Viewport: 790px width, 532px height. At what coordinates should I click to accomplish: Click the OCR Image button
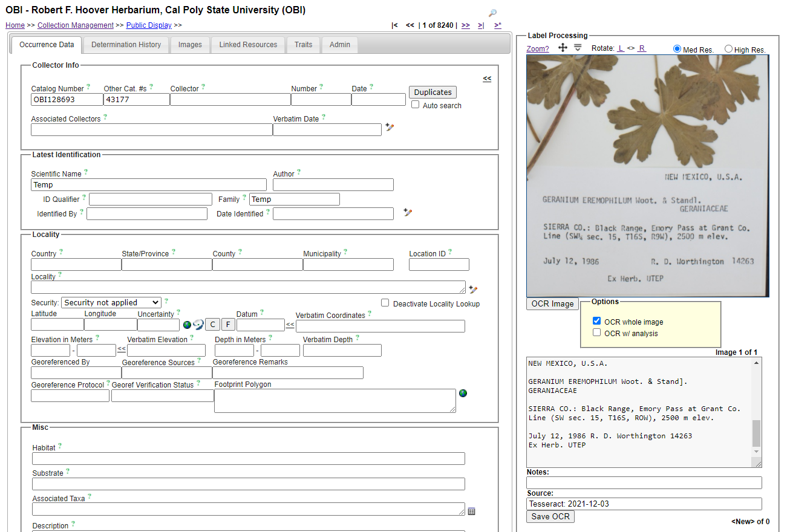(552, 303)
